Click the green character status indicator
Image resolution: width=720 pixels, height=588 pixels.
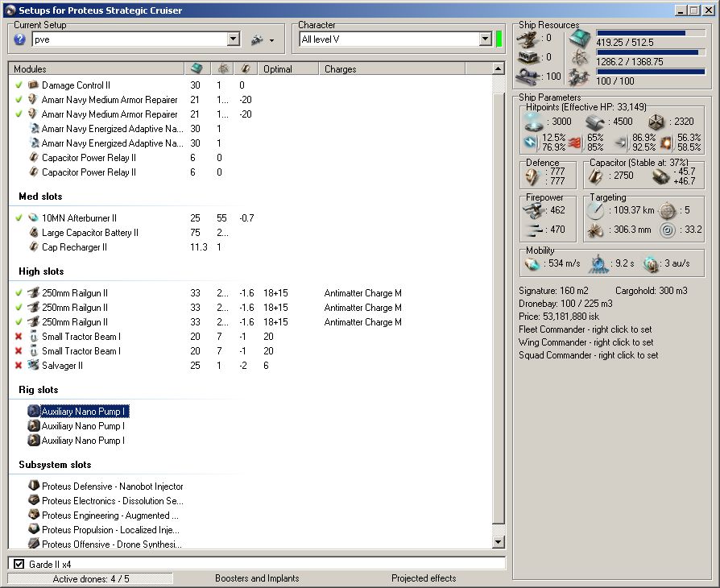(499, 39)
